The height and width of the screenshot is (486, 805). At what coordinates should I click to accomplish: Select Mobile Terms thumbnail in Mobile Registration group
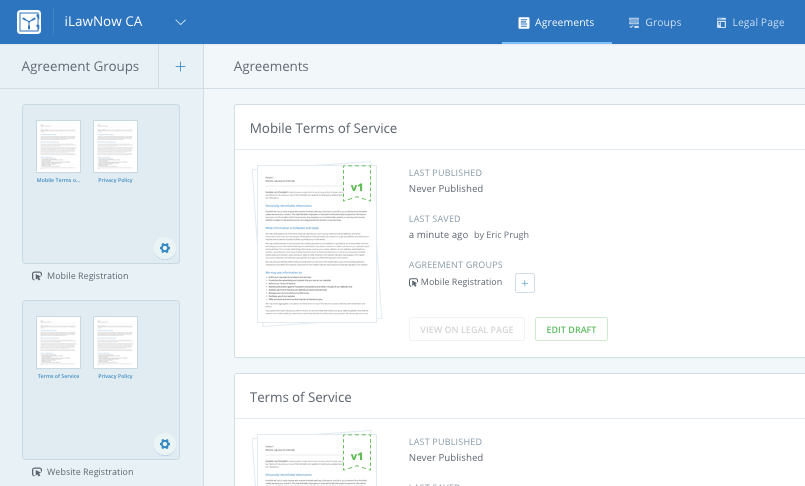(x=59, y=146)
